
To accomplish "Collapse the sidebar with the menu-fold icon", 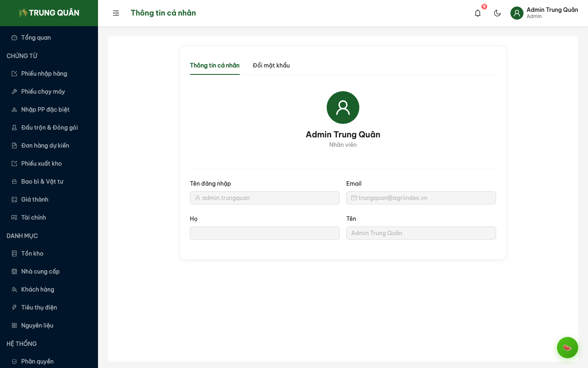I will point(116,13).
